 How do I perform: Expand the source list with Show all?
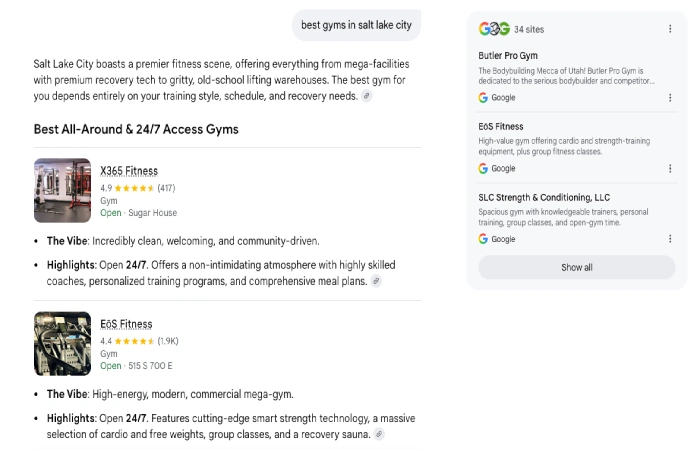pos(577,267)
